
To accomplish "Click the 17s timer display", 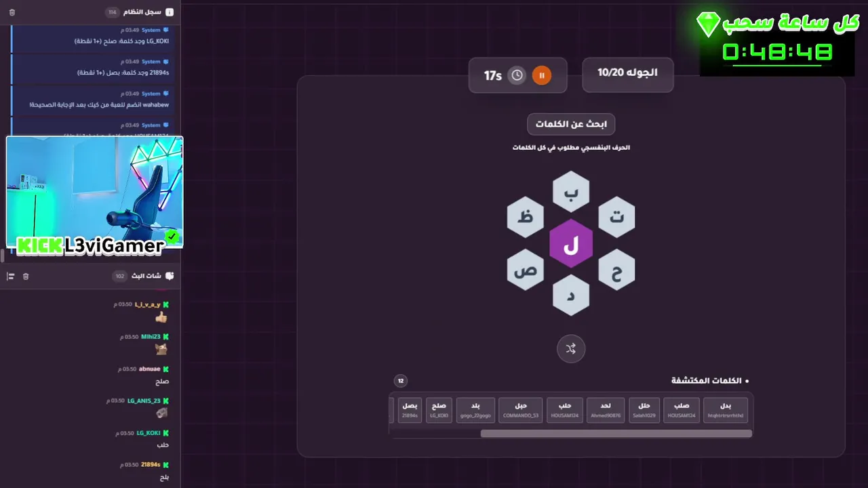I will click(493, 76).
